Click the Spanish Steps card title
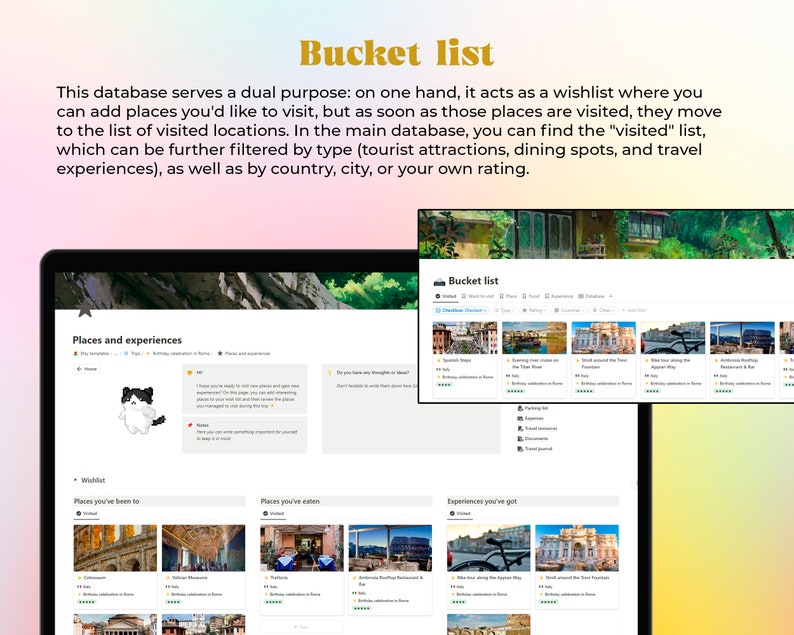Screen dimensions: 794x635 click(x=457, y=361)
